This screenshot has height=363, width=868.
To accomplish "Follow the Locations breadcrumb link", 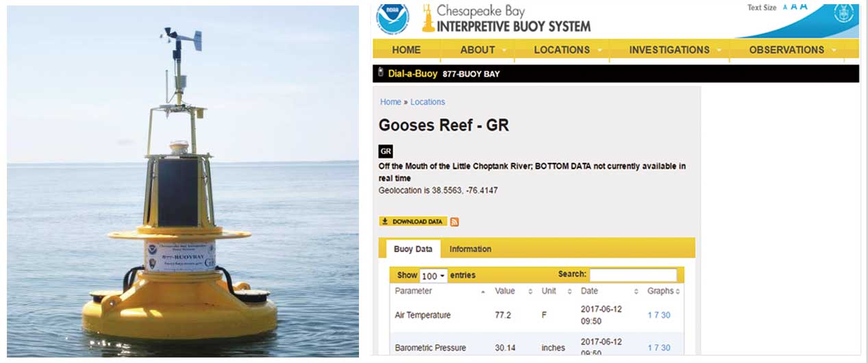I will click(x=427, y=102).
